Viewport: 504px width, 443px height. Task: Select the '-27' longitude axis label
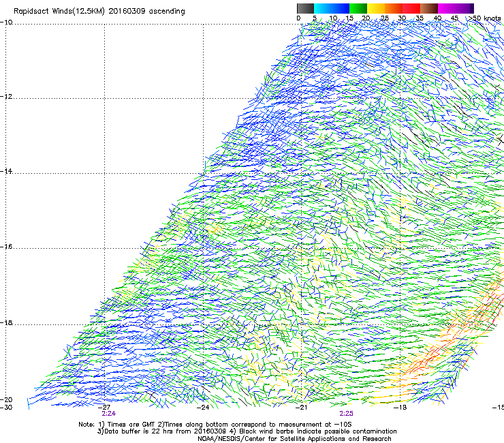pyautogui.click(x=104, y=408)
